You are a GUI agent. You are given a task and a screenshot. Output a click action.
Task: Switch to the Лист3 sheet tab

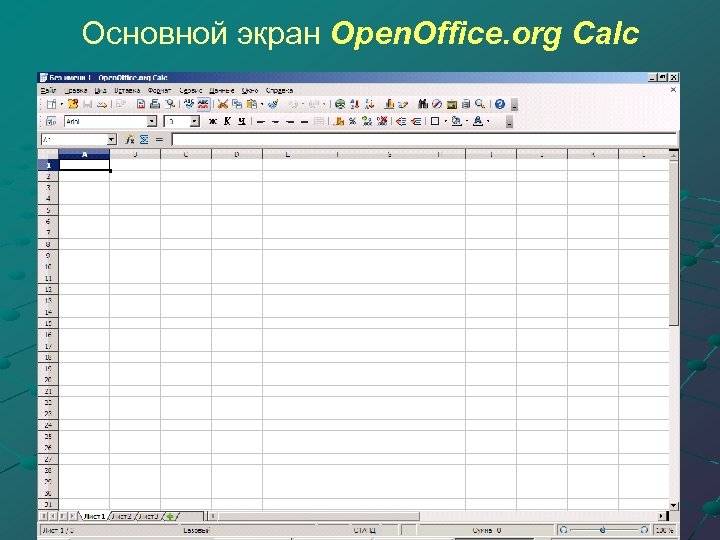click(149, 517)
